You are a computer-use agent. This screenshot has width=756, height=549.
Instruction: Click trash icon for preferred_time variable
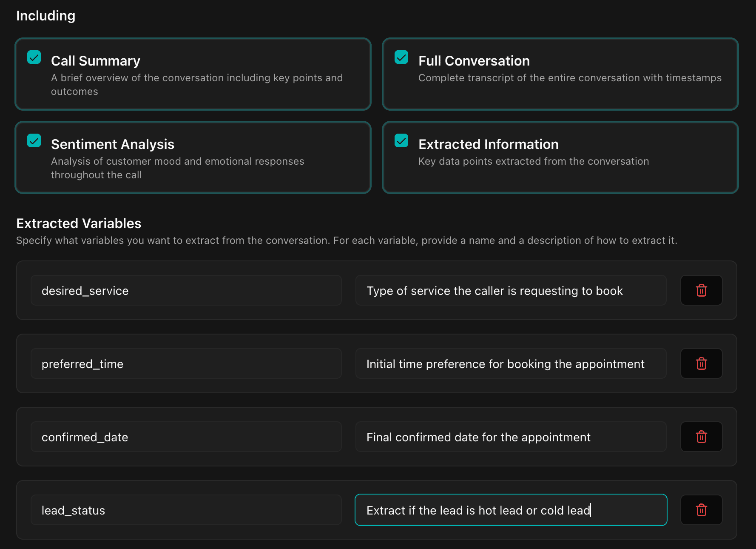tap(701, 363)
